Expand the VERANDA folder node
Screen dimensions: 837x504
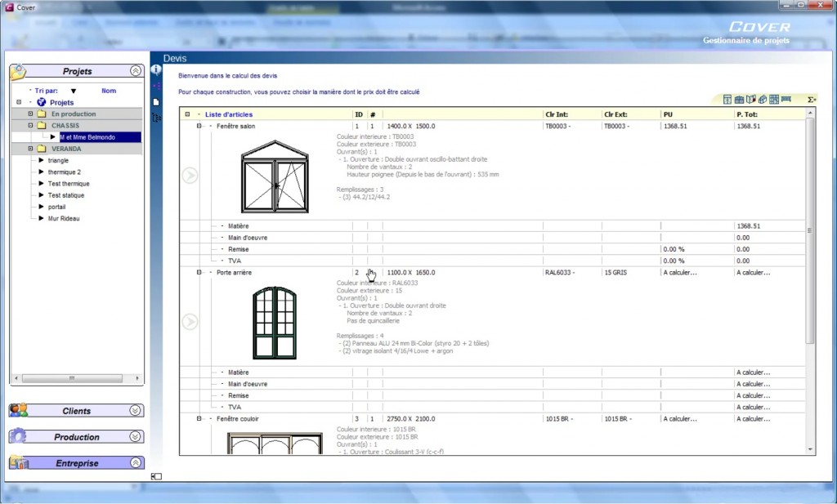(x=30, y=149)
